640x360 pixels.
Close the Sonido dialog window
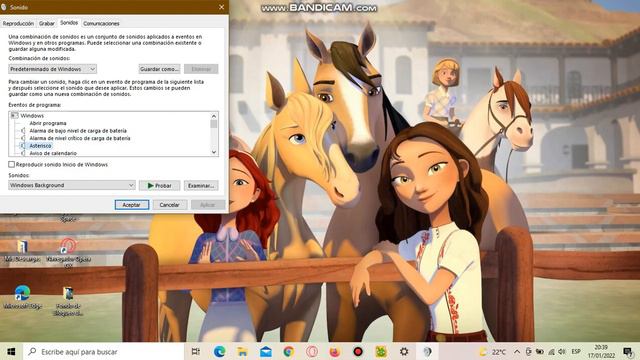pos(221,7)
